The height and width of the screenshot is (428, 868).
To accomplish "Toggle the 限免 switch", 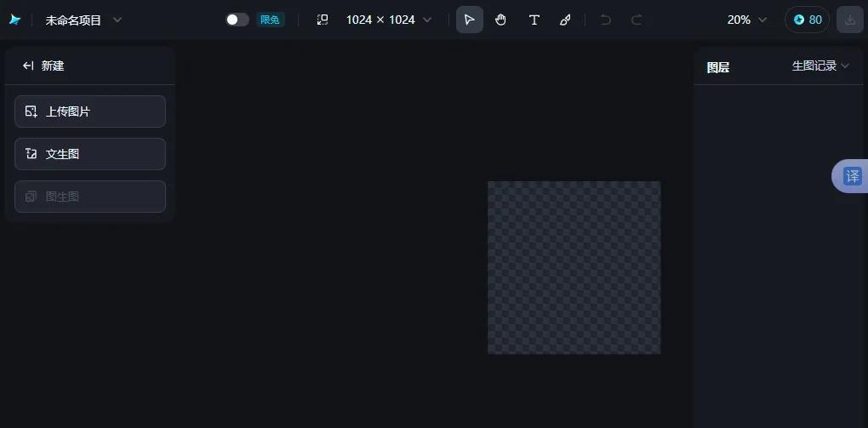I will point(237,20).
